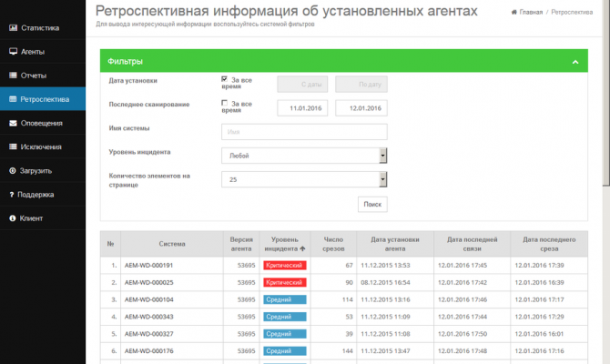Viewport: 610px width, 364px height.
Task: Click the system name AEM-WD-000343
Action: tap(148, 317)
